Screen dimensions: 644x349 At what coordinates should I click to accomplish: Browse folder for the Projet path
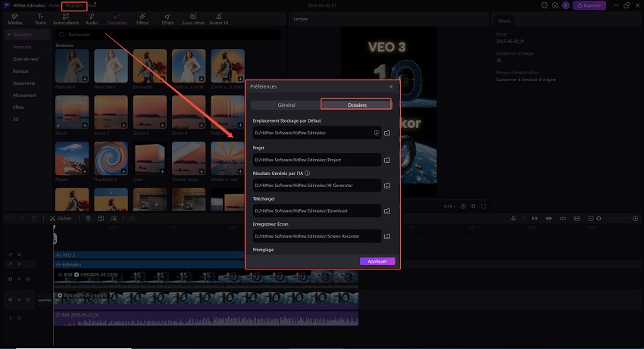coord(387,160)
